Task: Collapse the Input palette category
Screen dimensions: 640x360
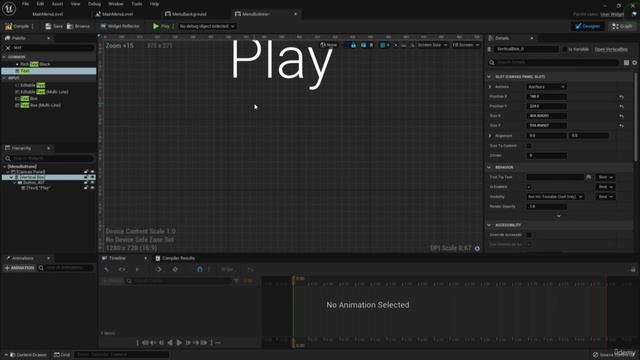Action: pos(4,78)
